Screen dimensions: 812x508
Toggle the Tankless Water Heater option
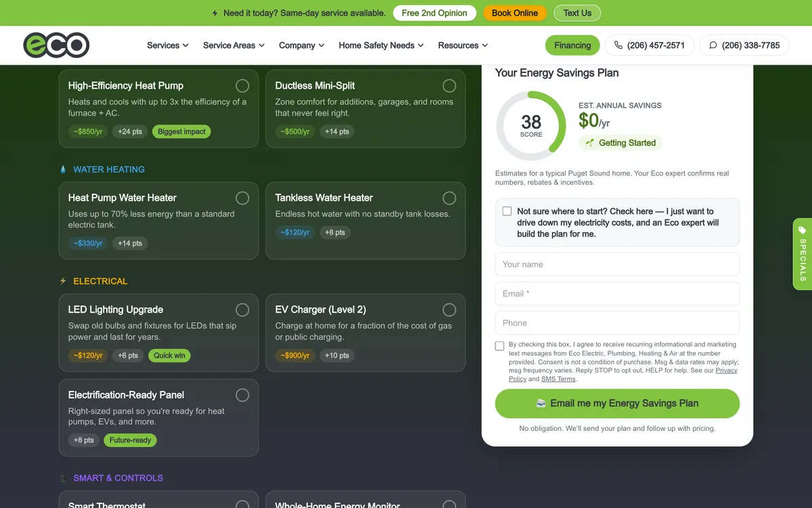(x=449, y=198)
